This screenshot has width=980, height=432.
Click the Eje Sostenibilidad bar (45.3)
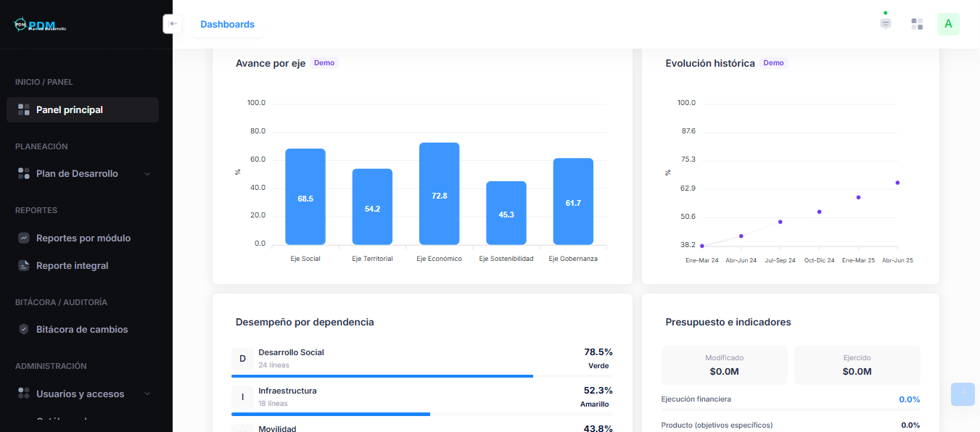pos(506,213)
